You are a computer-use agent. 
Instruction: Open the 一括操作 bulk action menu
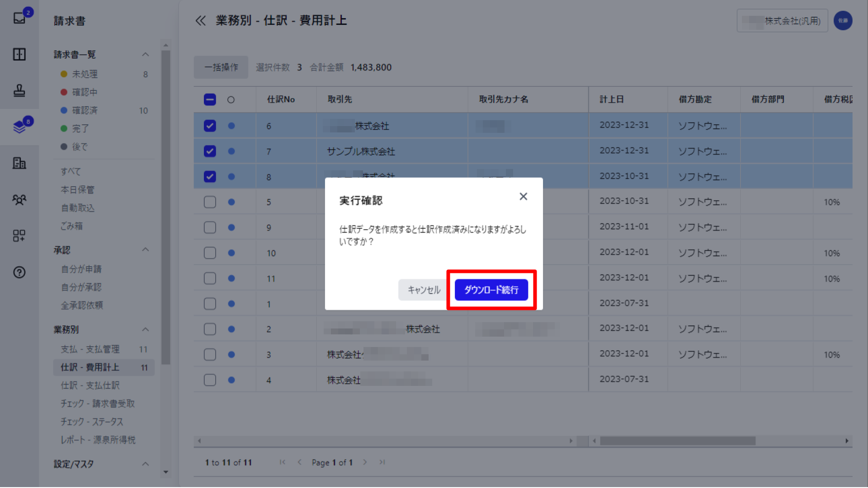tap(221, 67)
